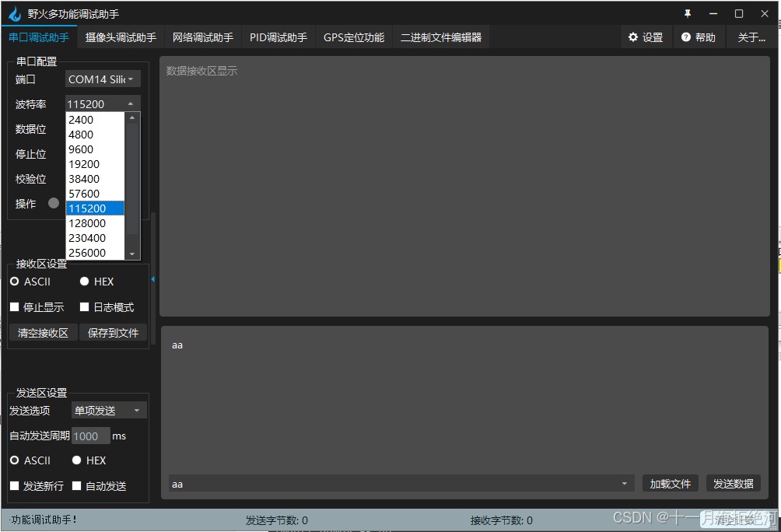The height and width of the screenshot is (532, 781).
Task: Enable 日志模式 checkbox
Action: click(107, 307)
